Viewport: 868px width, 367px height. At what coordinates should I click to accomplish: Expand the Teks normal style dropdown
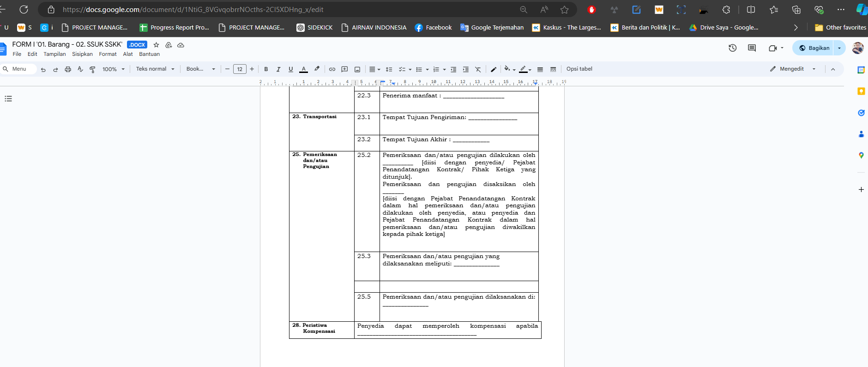click(155, 69)
